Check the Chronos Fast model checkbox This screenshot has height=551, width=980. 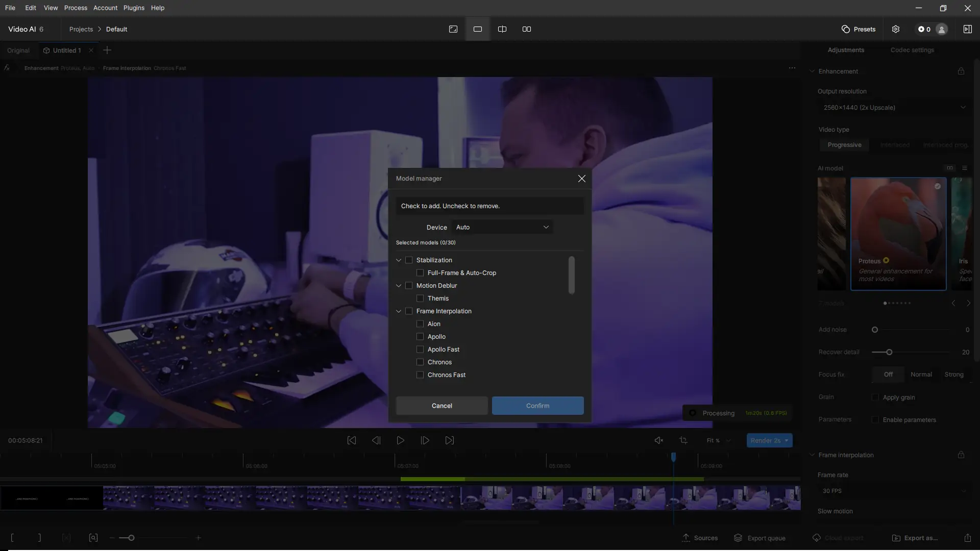[420, 375]
